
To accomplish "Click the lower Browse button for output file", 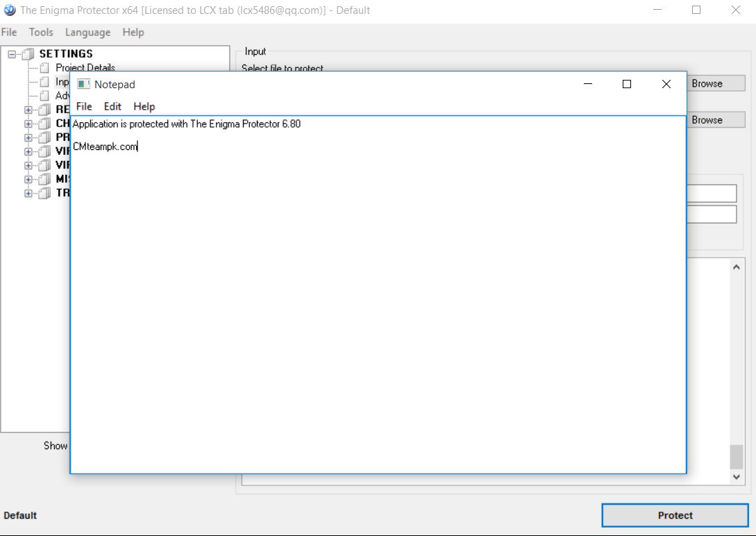I will click(x=716, y=120).
